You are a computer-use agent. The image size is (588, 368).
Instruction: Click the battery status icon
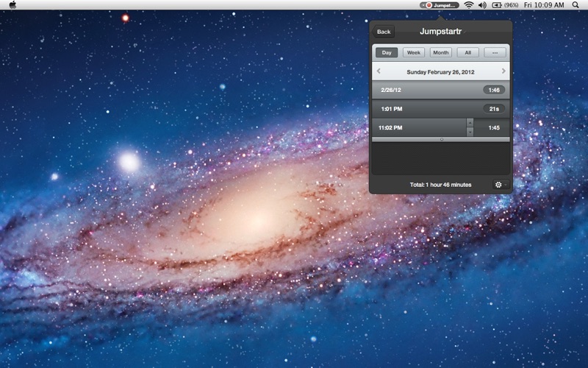(497, 5)
